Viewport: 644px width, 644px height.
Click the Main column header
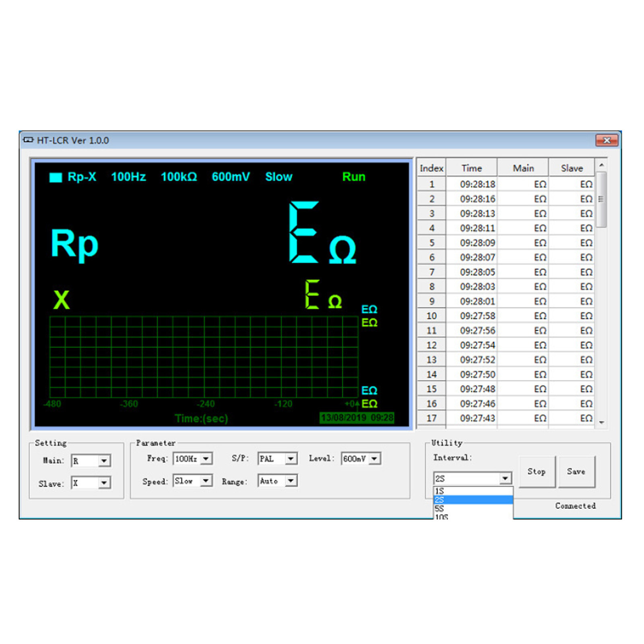click(x=523, y=168)
